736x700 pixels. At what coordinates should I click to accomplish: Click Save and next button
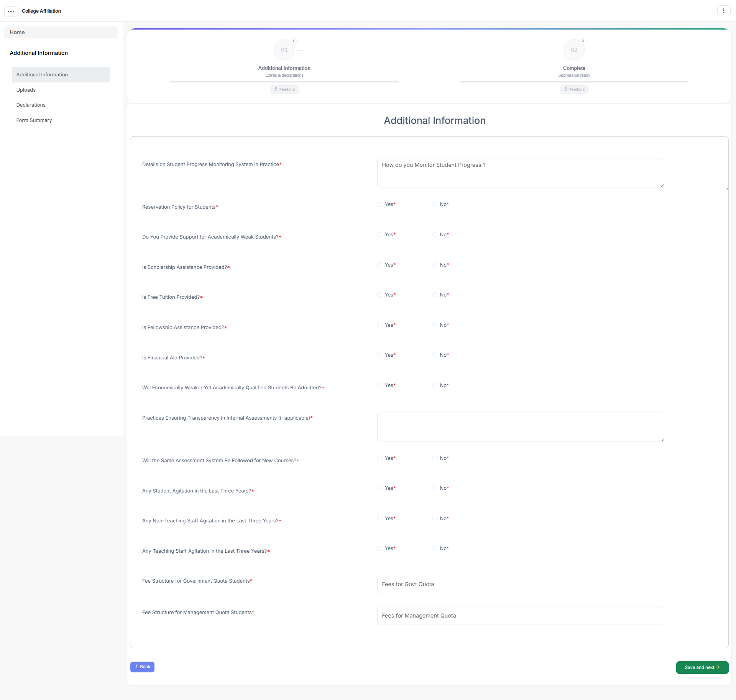(x=702, y=667)
